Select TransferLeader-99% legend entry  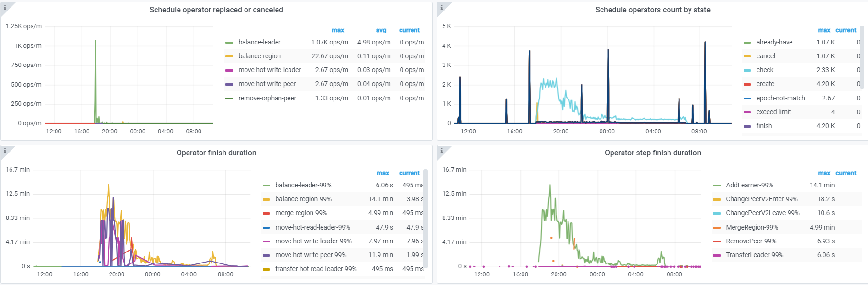point(755,255)
